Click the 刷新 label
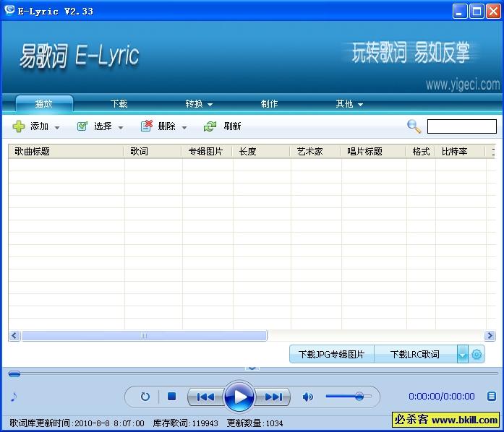This screenshot has height=432, width=504. tap(232, 126)
